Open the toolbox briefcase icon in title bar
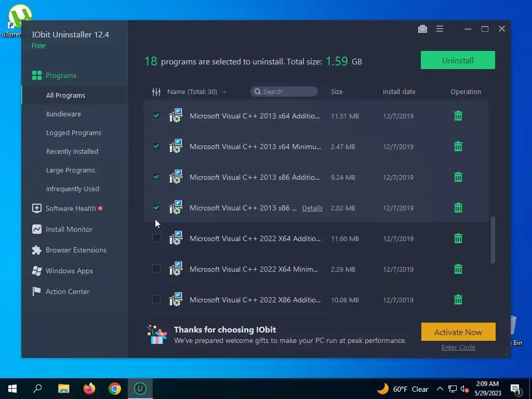Screen dimensions: 532x399 click(422, 29)
